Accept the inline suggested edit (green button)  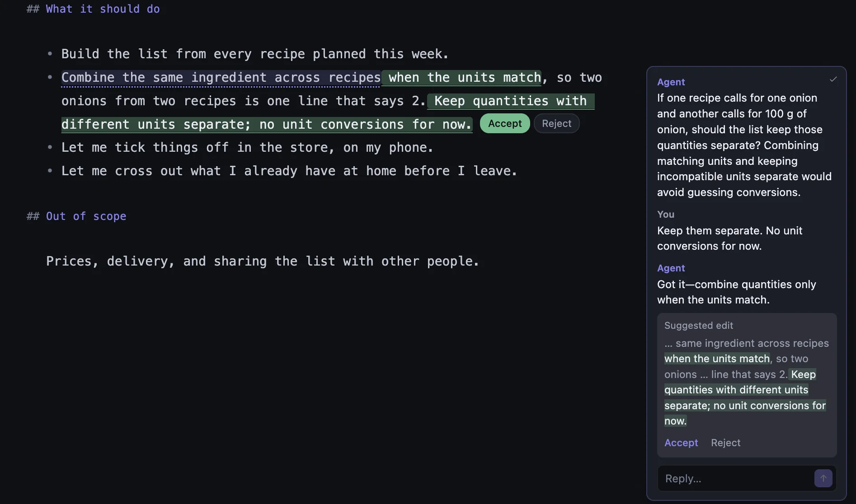tap(504, 123)
